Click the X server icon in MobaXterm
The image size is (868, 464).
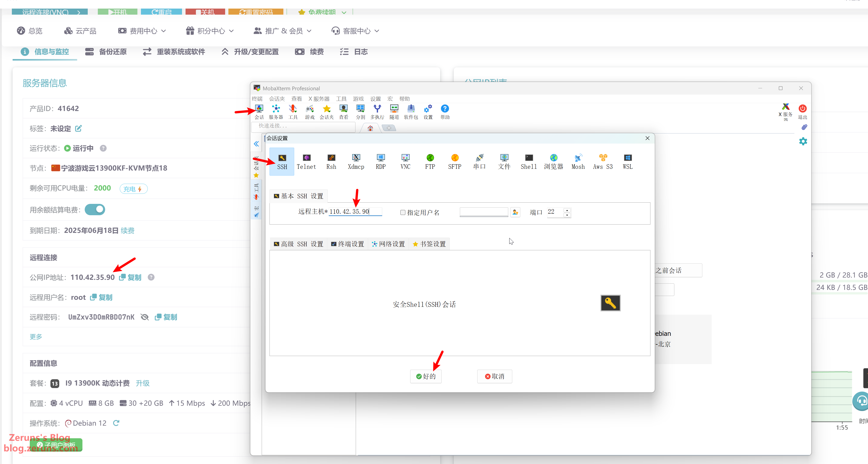click(x=786, y=112)
